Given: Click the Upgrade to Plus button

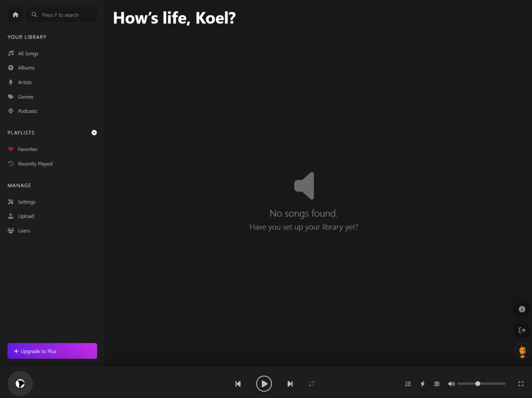Looking at the screenshot, I should 52,351.
